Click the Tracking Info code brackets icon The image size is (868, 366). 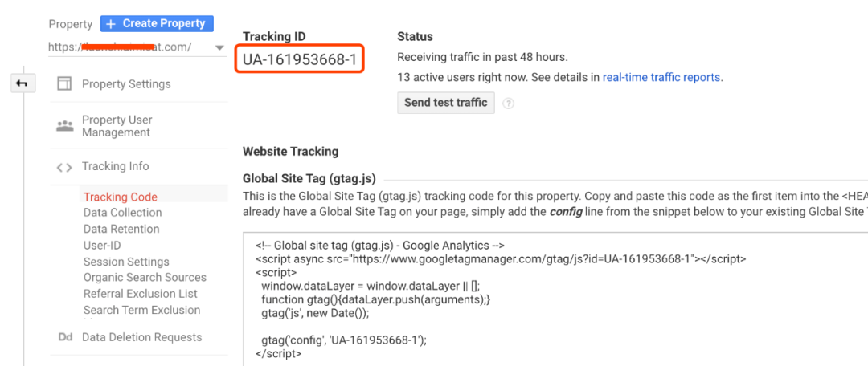click(x=64, y=167)
